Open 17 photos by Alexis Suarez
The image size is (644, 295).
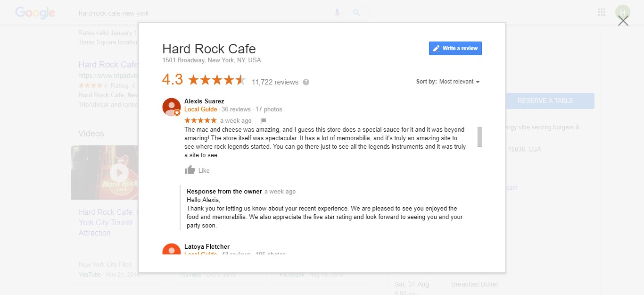click(x=269, y=109)
